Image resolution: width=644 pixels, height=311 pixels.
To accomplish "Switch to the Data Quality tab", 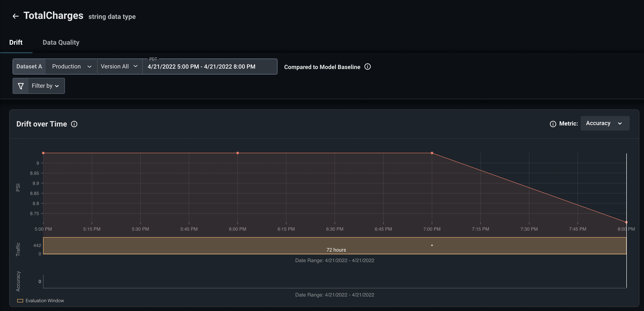I will tap(61, 42).
